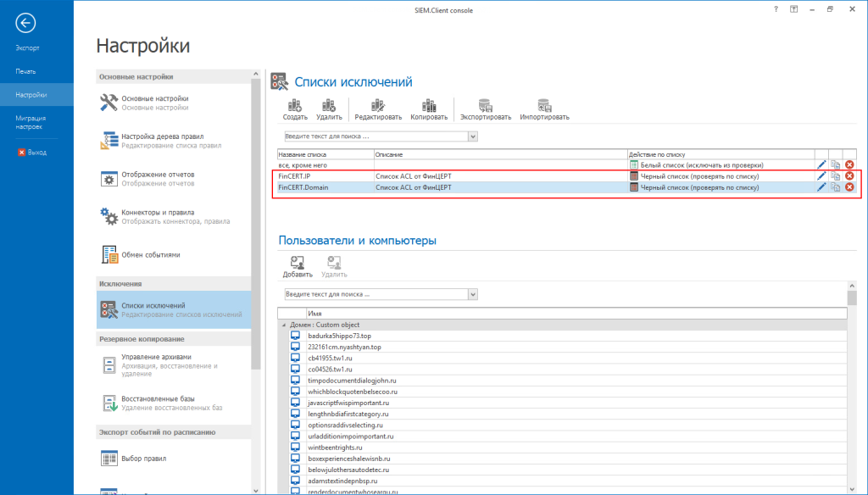Open Управление архивами section

click(x=156, y=357)
